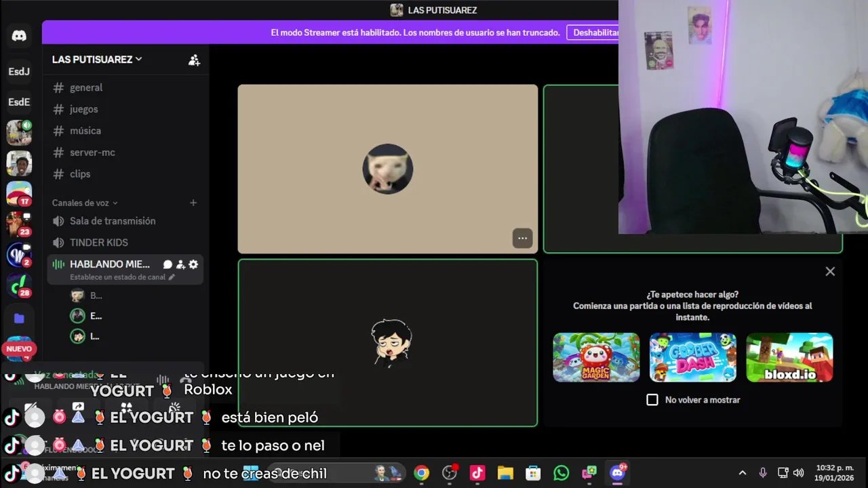Viewport: 868px width, 488px height.
Task: Expand the LAS PUTISUAREZ server dropdown
Action: coord(97,60)
